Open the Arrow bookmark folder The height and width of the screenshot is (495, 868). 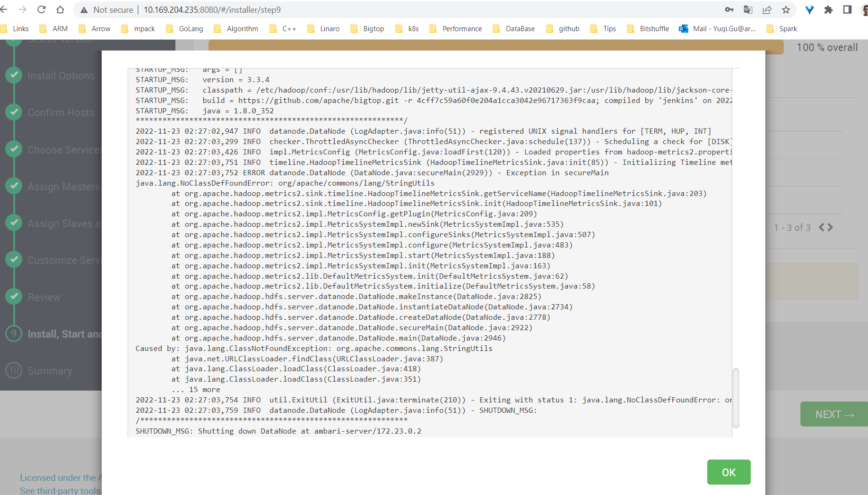(95, 29)
